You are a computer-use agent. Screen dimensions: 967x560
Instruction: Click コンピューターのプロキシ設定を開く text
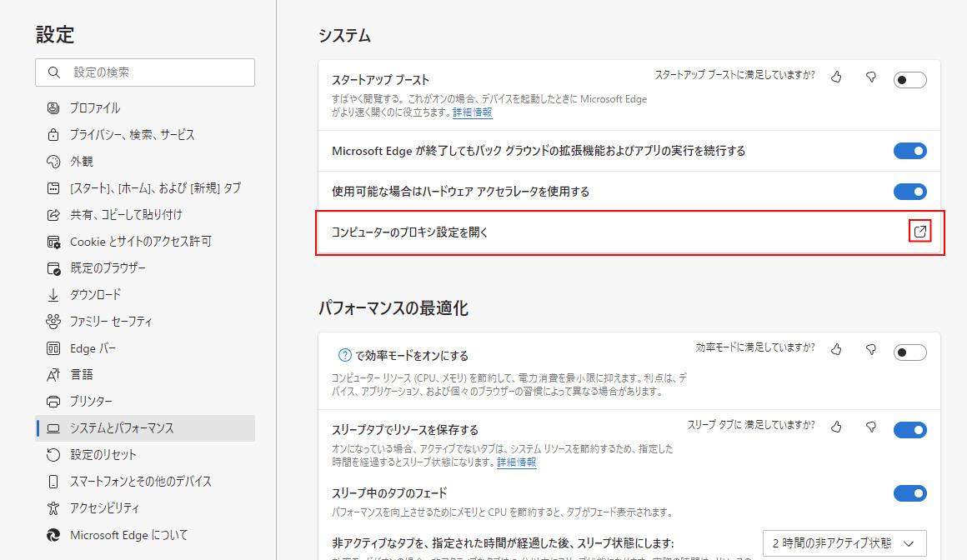(x=410, y=232)
